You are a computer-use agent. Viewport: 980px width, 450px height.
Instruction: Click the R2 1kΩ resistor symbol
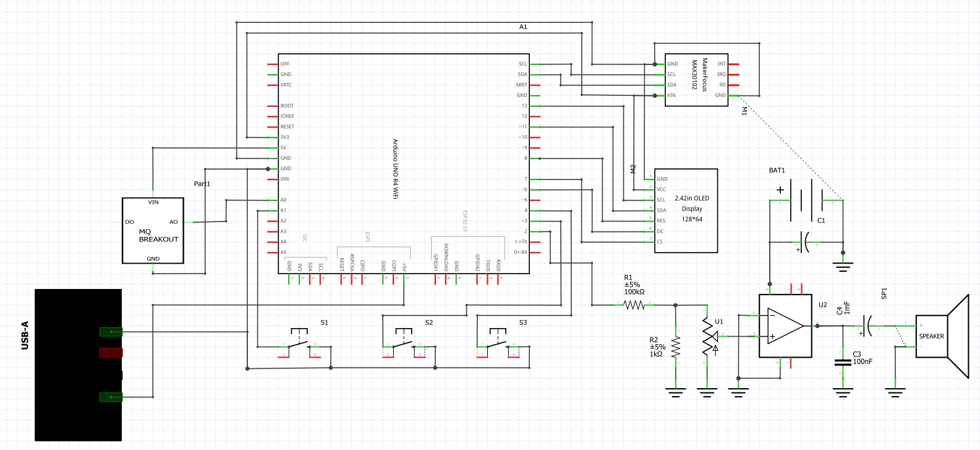click(676, 347)
